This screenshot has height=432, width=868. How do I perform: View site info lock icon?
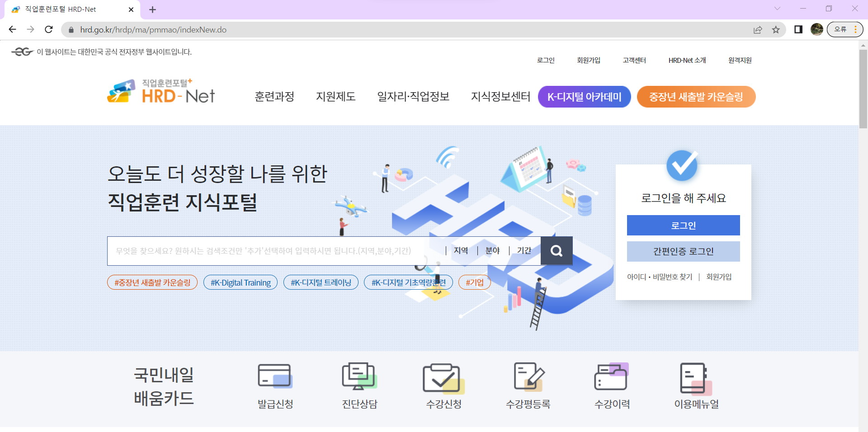[x=71, y=30]
